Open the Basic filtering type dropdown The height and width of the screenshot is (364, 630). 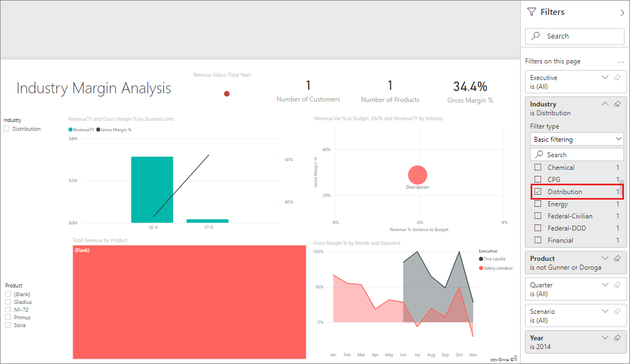click(x=576, y=140)
